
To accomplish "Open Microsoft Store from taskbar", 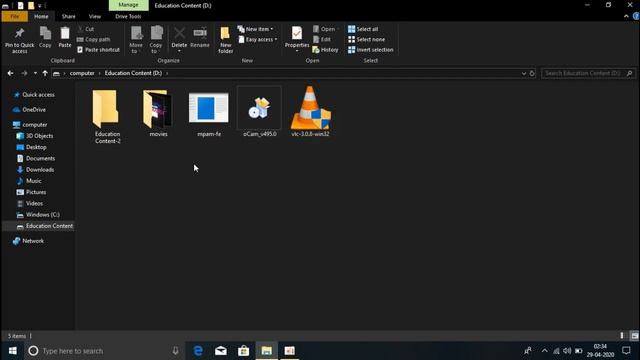I will tap(244, 351).
